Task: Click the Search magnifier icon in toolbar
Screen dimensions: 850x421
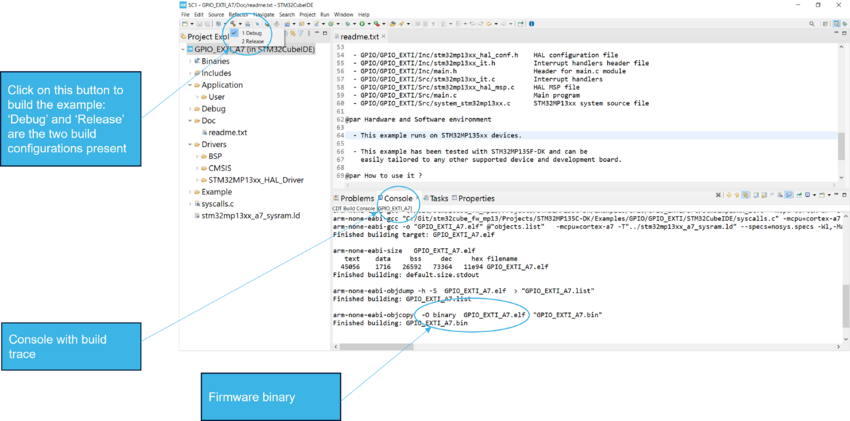Action: pyautogui.click(x=812, y=24)
